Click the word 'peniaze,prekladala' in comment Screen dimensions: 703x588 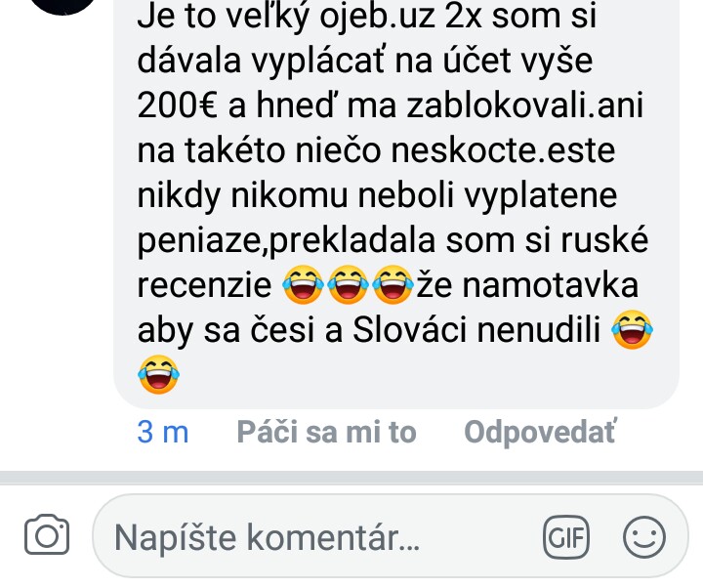(286, 241)
